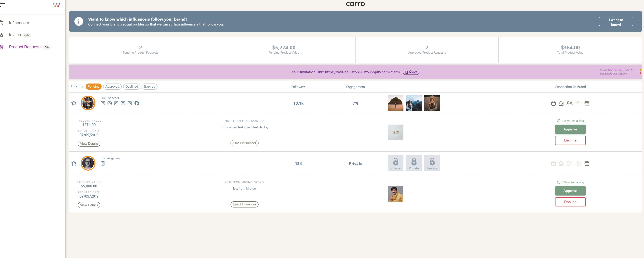Star michaelgarvey as favorite
The height and width of the screenshot is (258, 644).
[x=74, y=163]
